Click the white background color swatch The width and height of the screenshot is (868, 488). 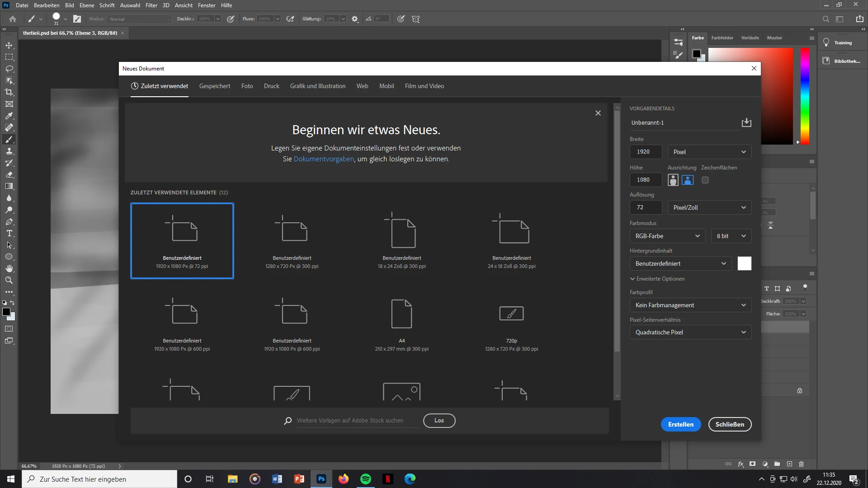(x=744, y=263)
